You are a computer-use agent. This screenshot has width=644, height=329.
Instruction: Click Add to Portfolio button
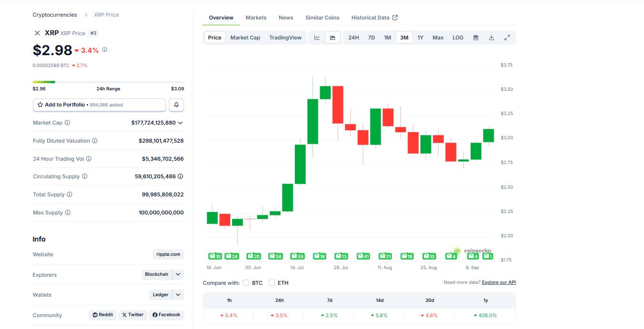(x=99, y=105)
